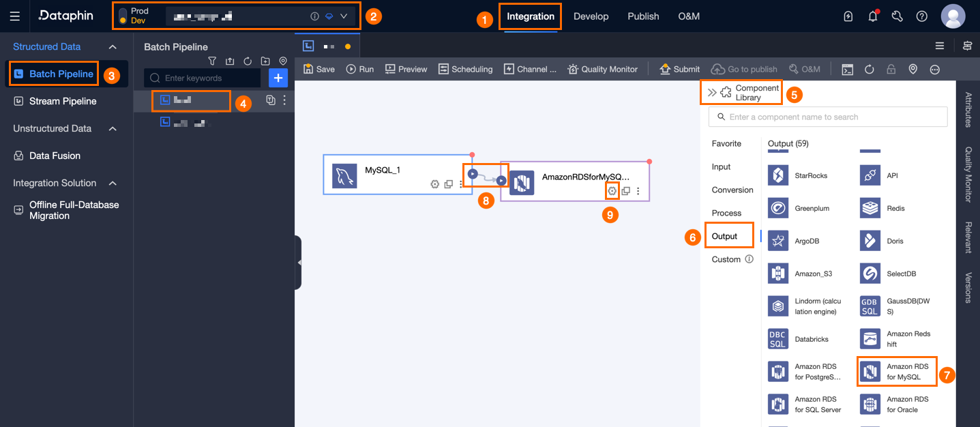Open Offline Full-Database Migration
Screen dimensions: 980x427
(x=74, y=210)
